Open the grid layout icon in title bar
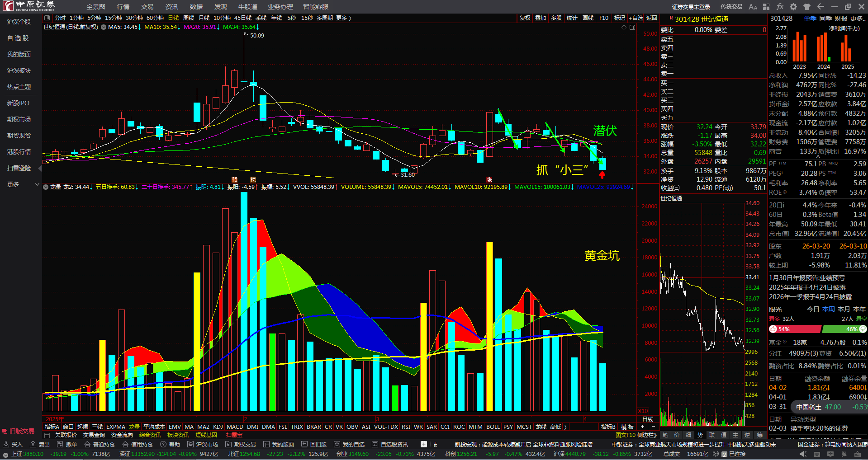Viewport: 868px width, 460px height. [766, 7]
